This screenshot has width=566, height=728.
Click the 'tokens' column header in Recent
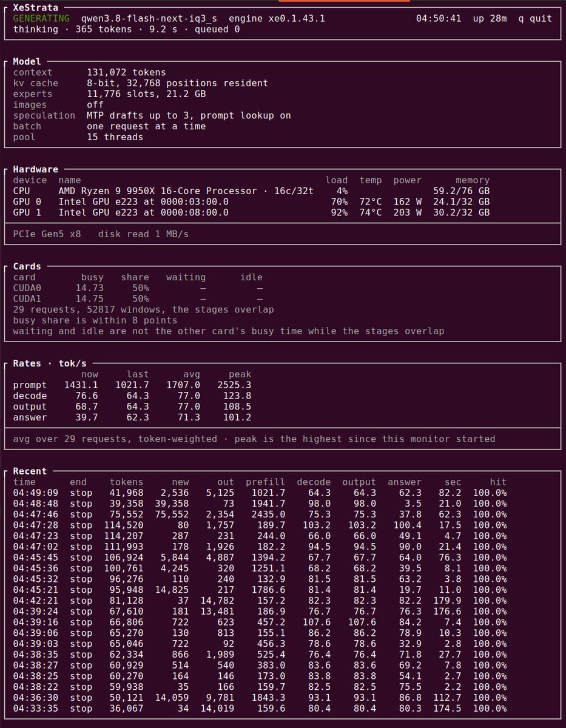click(126, 482)
